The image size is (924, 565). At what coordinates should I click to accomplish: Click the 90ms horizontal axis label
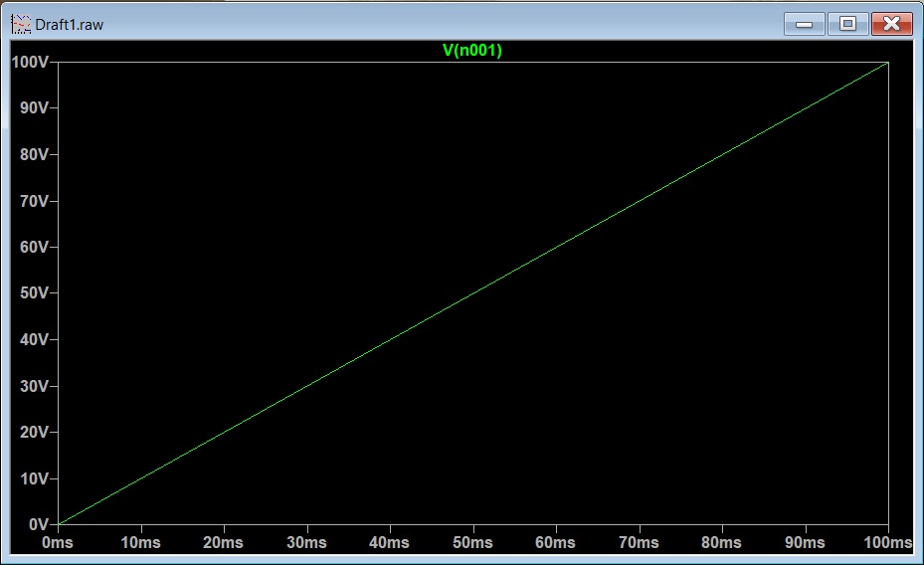tap(805, 542)
